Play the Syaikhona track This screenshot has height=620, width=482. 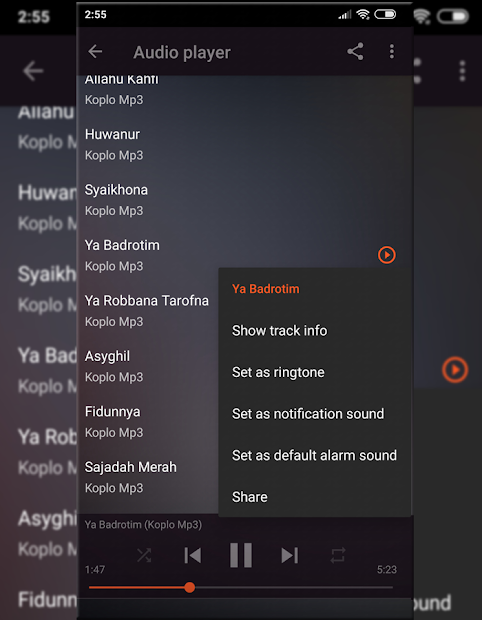[x=245, y=200]
